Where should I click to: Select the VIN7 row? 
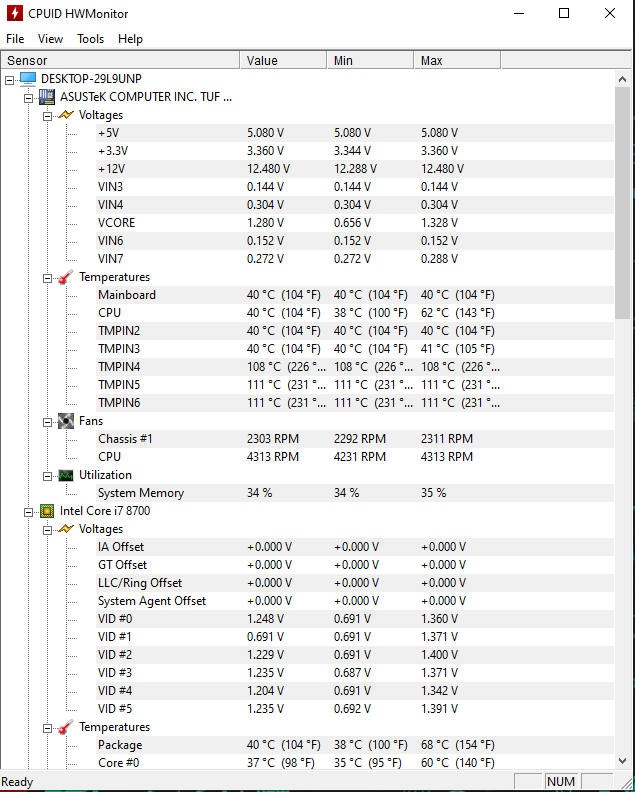pos(355,259)
